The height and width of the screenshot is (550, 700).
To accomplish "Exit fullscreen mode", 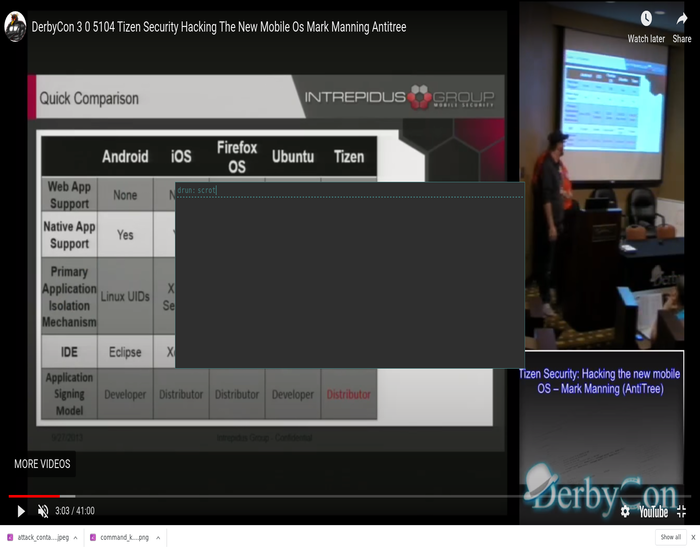I will [681, 512].
